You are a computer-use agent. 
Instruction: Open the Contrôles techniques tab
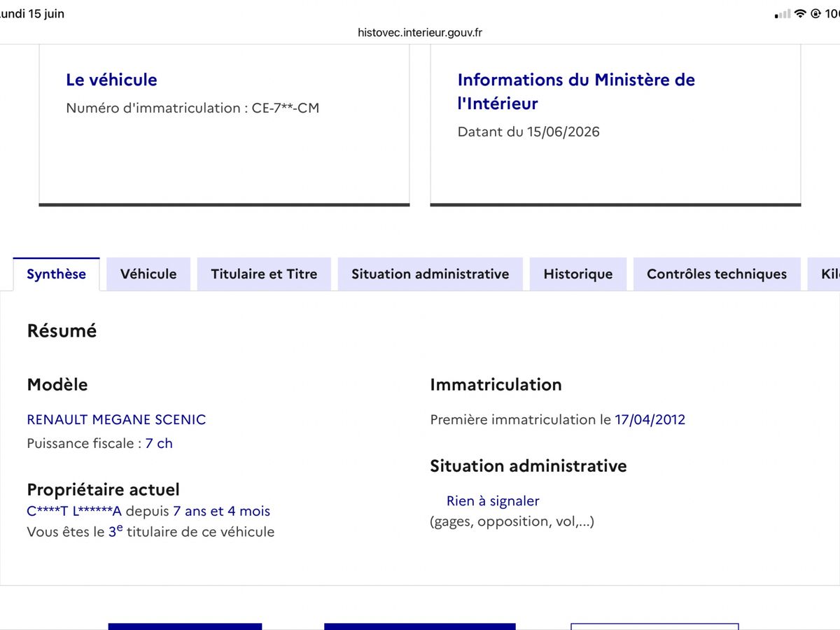click(717, 274)
